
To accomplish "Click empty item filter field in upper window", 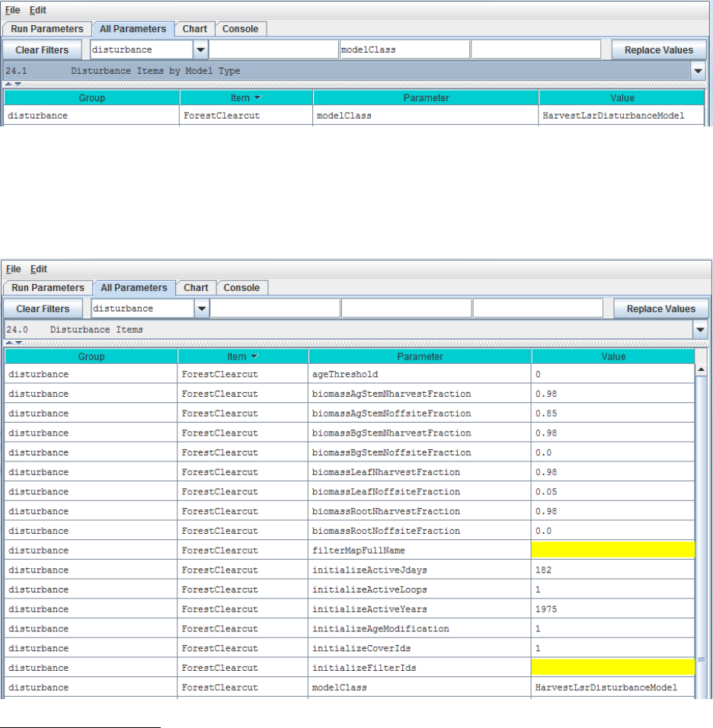I will pos(273,49).
